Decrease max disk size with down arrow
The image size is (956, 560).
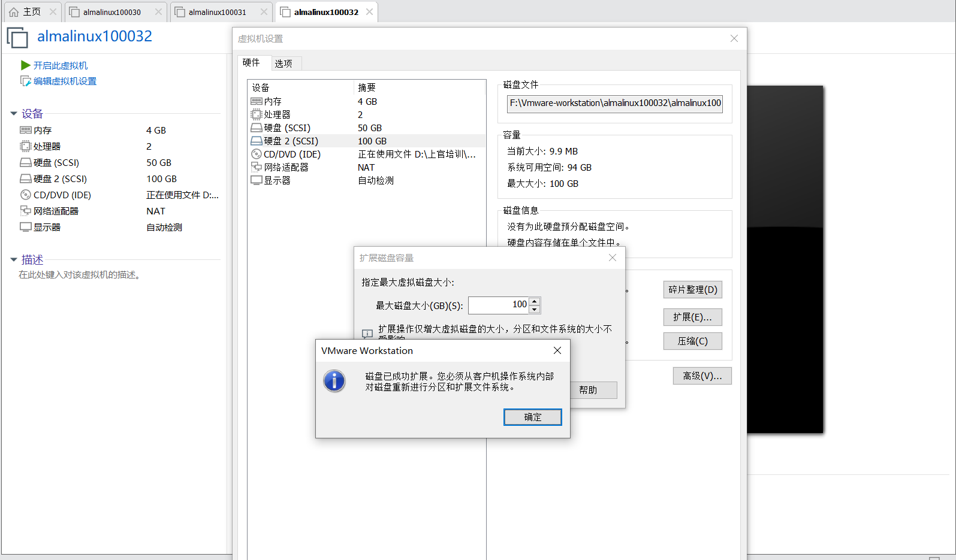[x=535, y=309]
